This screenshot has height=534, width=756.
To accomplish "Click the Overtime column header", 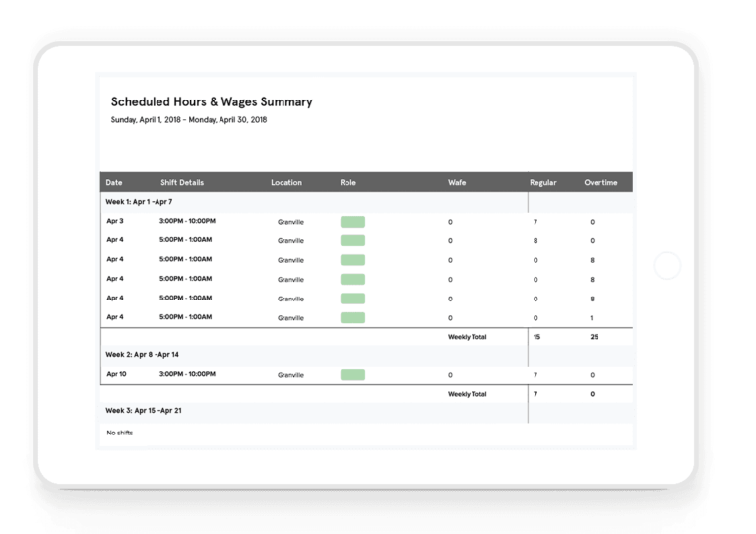I will click(600, 183).
